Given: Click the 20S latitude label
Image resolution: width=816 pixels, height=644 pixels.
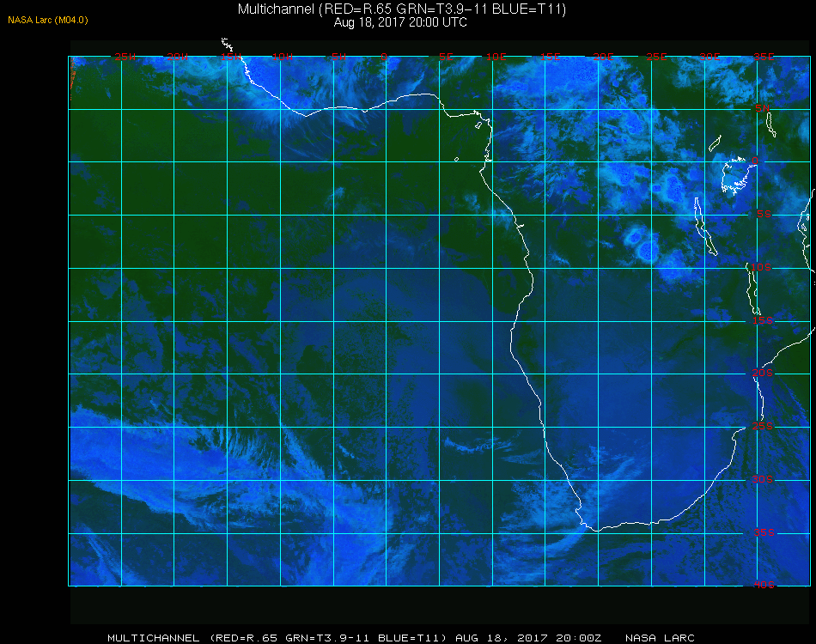Looking at the screenshot, I should click(x=763, y=373).
